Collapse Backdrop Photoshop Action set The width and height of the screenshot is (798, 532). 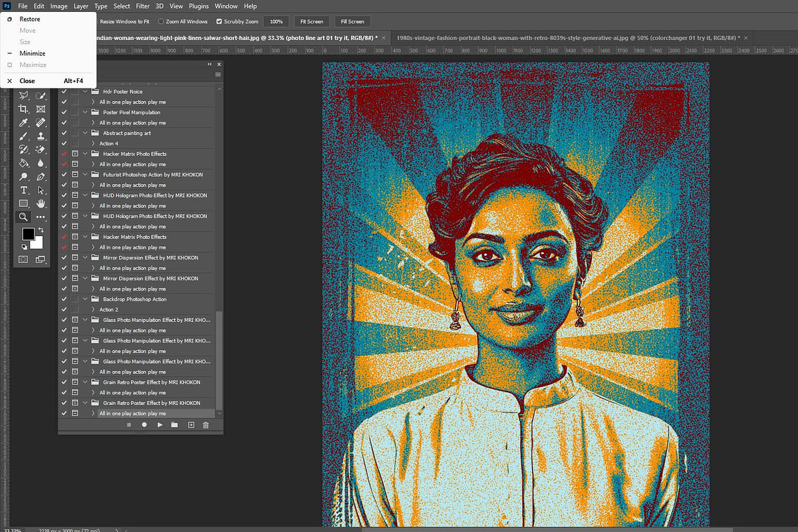[x=86, y=299]
